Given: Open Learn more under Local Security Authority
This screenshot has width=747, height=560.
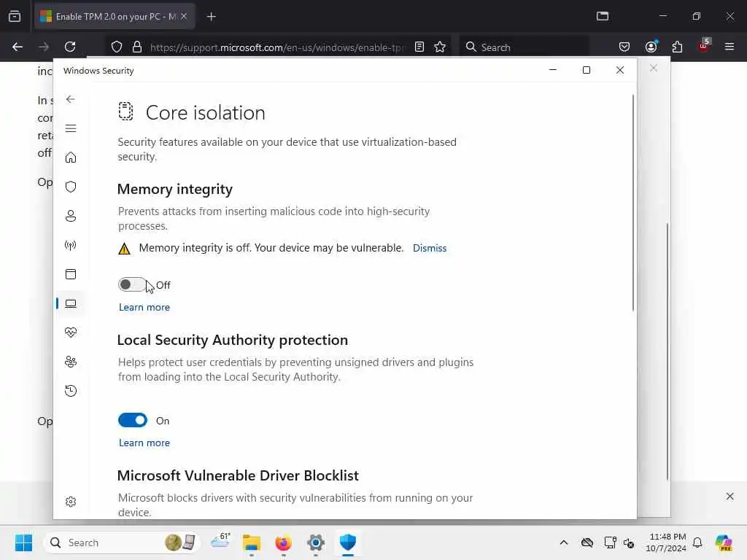Looking at the screenshot, I should [144, 443].
